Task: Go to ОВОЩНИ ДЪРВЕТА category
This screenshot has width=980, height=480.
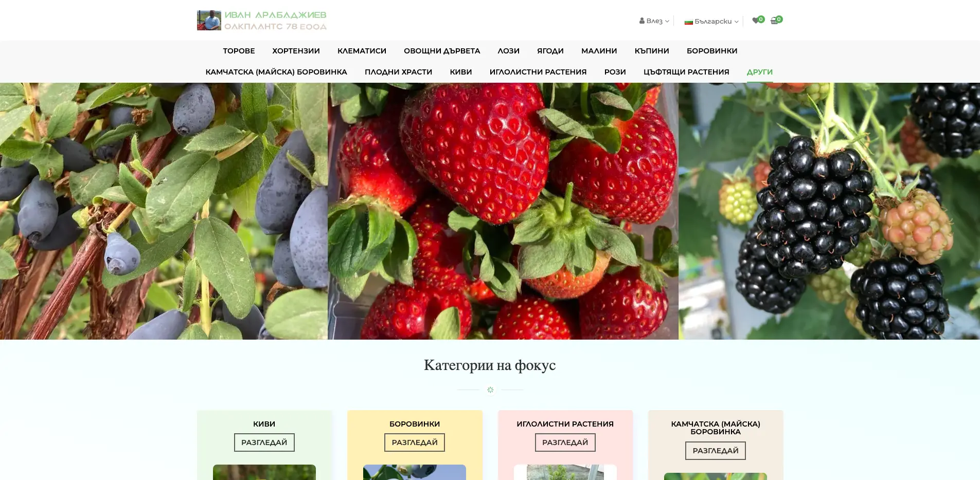Action: tap(442, 51)
